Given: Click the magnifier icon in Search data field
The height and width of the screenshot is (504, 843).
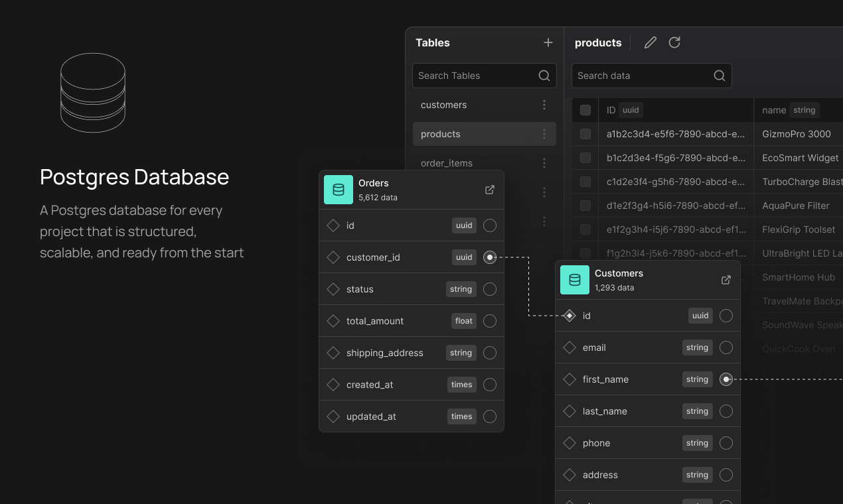Looking at the screenshot, I should click(719, 75).
